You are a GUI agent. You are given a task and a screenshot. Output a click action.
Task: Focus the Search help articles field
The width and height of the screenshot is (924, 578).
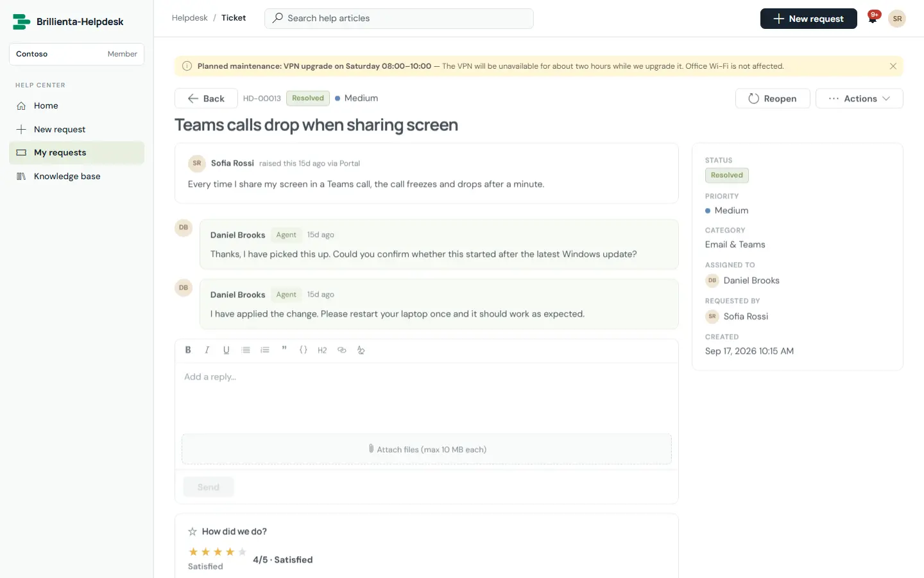[x=399, y=18]
